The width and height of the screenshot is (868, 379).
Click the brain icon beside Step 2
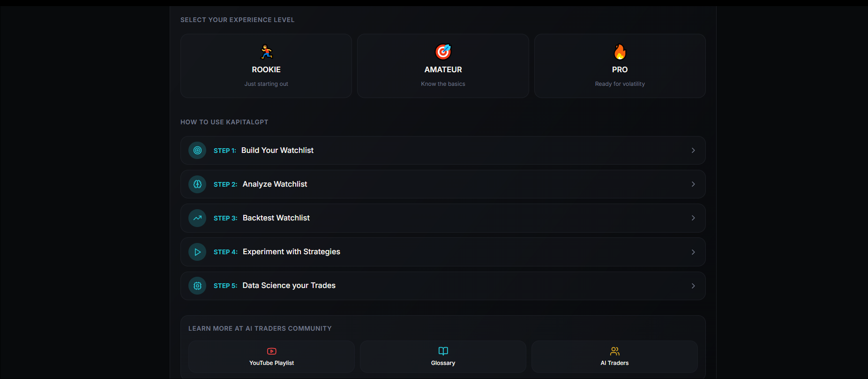tap(197, 184)
